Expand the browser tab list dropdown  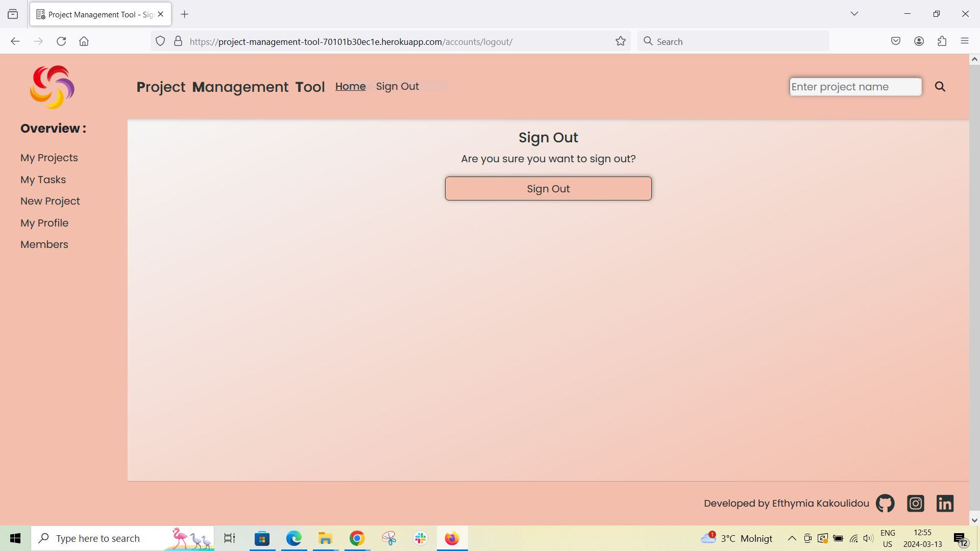pyautogui.click(x=854, y=14)
